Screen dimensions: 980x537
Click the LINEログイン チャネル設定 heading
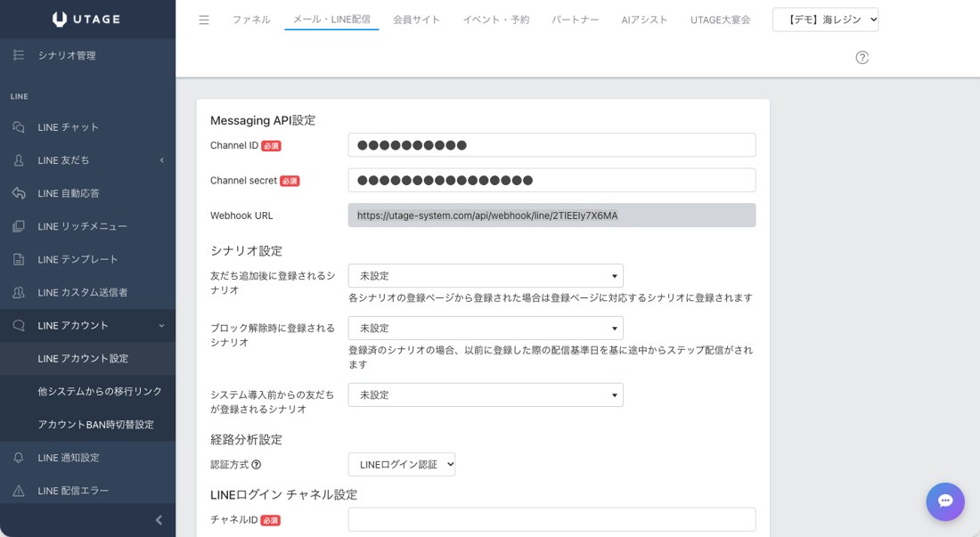pos(283,494)
